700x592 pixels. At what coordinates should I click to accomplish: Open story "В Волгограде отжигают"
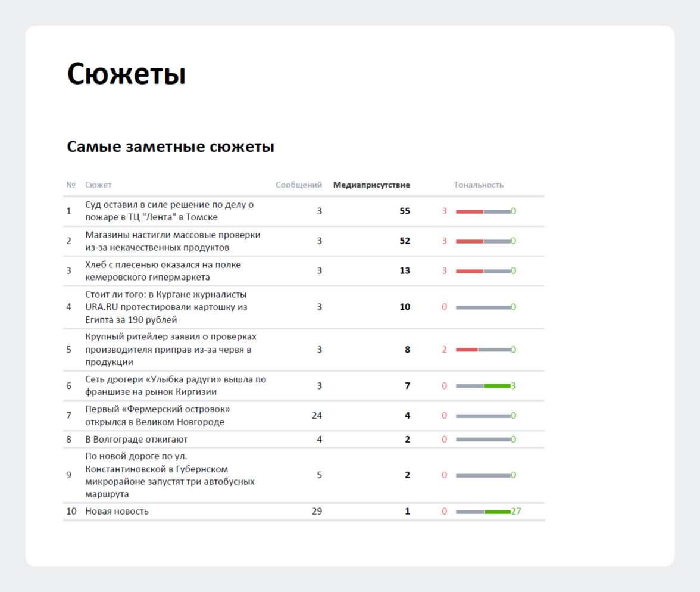click(136, 440)
